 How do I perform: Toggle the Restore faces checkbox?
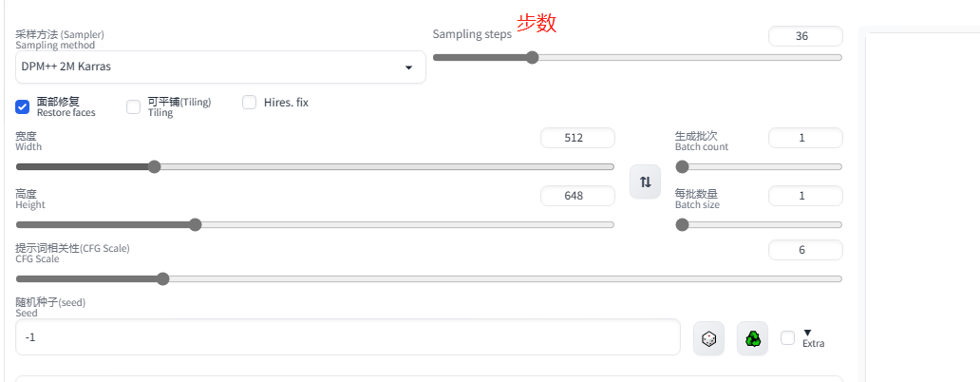pyautogui.click(x=23, y=106)
